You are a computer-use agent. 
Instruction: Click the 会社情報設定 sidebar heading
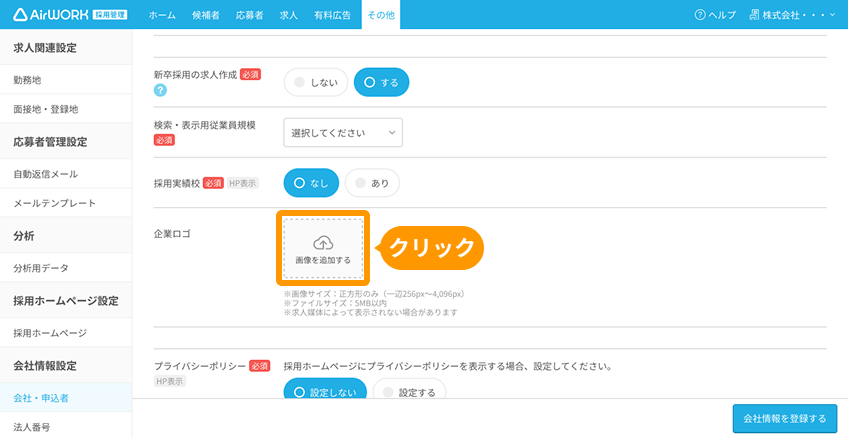click(45, 365)
